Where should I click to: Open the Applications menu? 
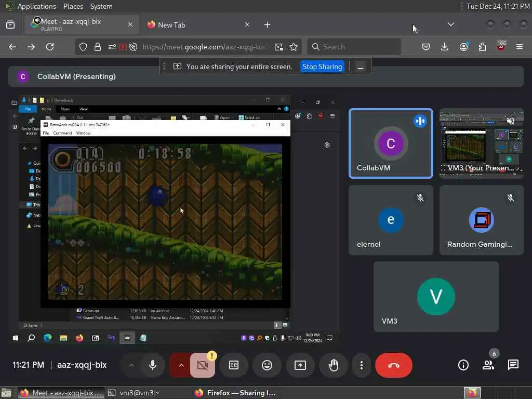tap(37, 6)
